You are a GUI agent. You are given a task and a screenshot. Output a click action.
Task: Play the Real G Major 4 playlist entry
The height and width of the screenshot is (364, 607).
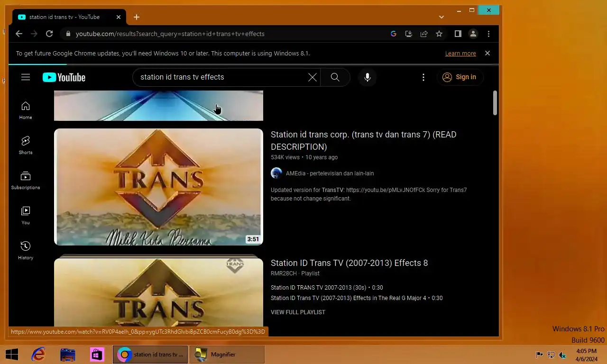(x=357, y=298)
